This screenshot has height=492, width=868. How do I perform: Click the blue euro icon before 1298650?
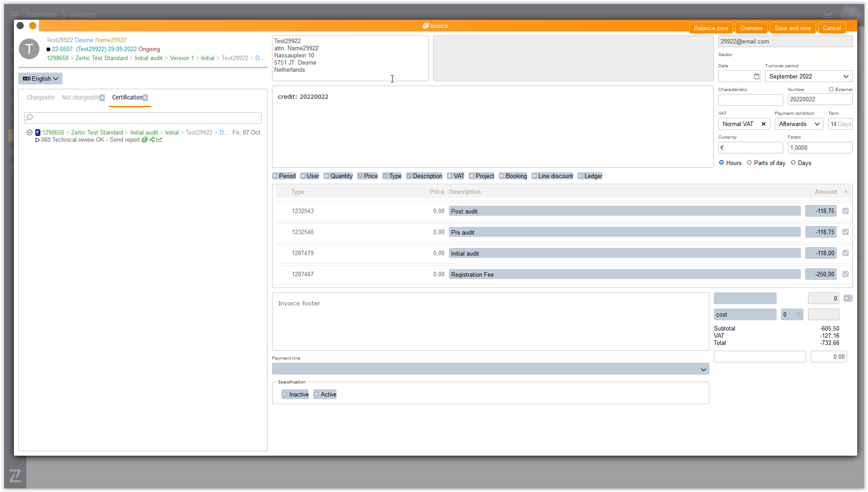pyautogui.click(x=38, y=133)
